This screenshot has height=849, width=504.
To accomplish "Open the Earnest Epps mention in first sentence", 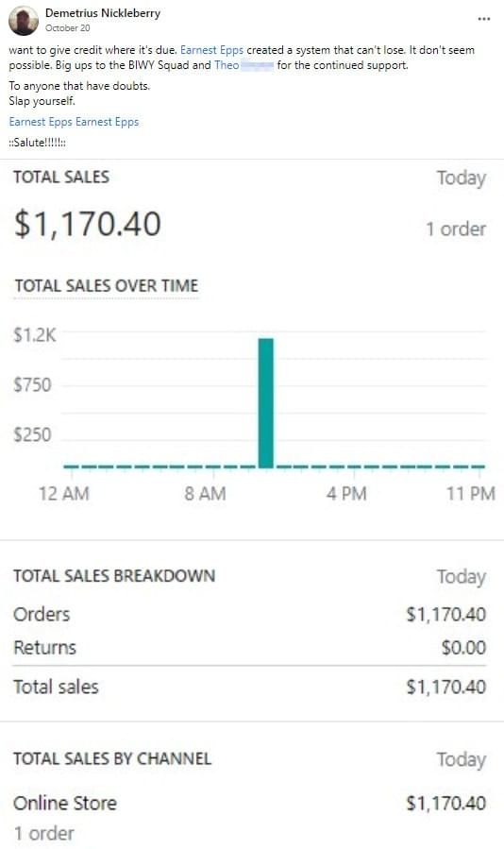I will coord(211,50).
